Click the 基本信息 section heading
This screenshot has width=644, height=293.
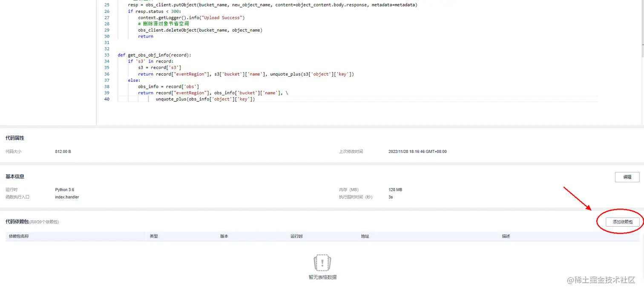point(15,176)
